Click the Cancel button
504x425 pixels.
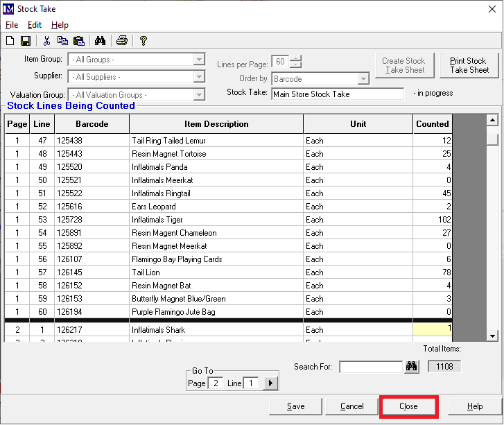pos(352,406)
